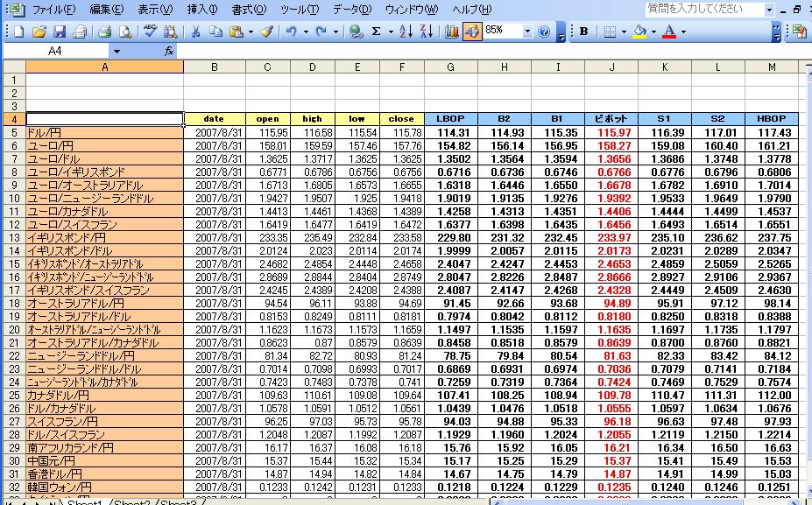Select the Format Painter brush icon
The width and height of the screenshot is (812, 505).
(267, 32)
